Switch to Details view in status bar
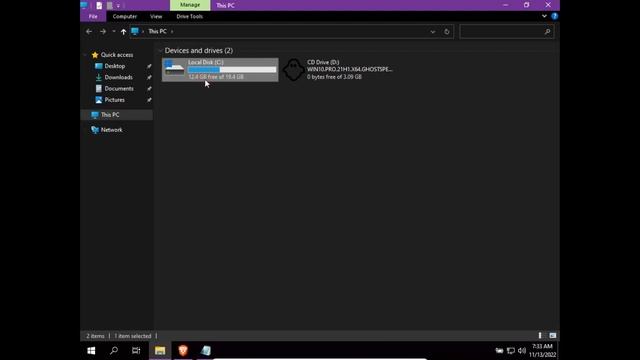Screen dimensions: 640x360 coord(540,336)
